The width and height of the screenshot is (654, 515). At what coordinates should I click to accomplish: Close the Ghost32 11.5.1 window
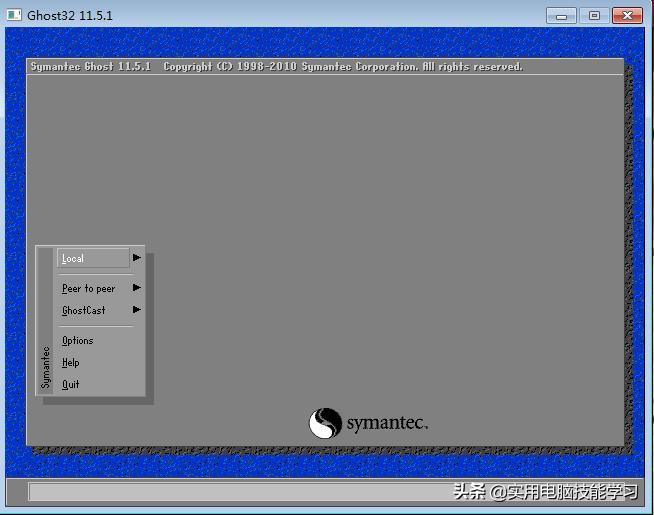(x=627, y=16)
